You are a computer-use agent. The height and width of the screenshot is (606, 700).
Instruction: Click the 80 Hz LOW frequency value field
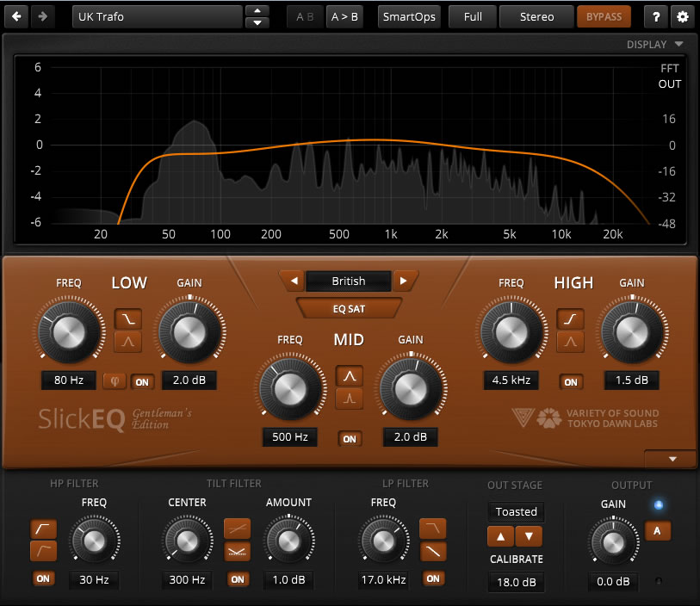tap(69, 380)
